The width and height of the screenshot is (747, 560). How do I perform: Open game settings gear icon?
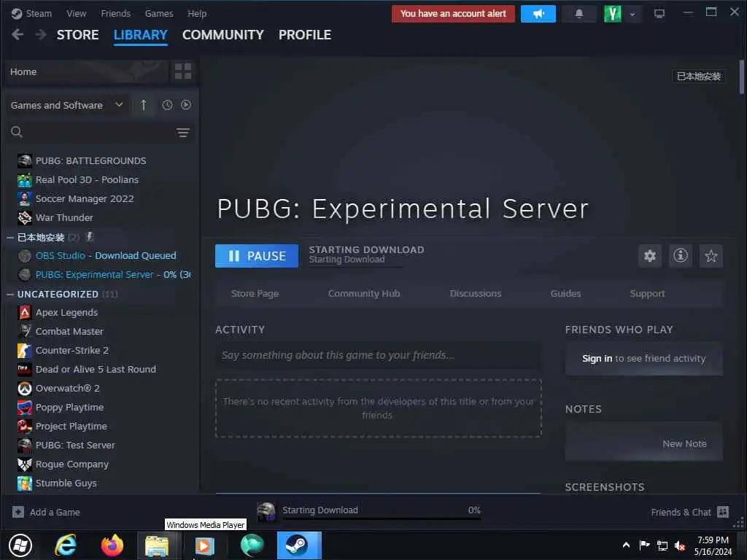point(650,256)
